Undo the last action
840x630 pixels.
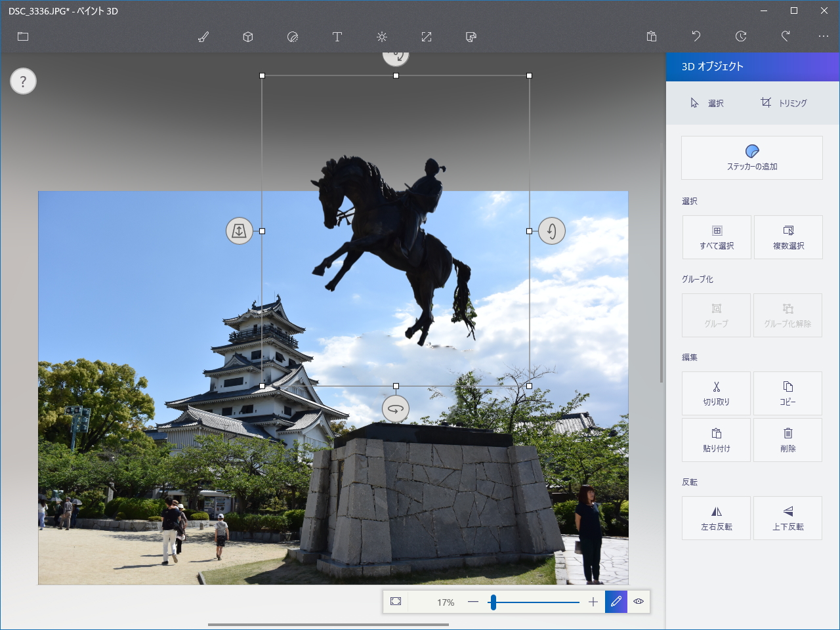[x=696, y=37]
